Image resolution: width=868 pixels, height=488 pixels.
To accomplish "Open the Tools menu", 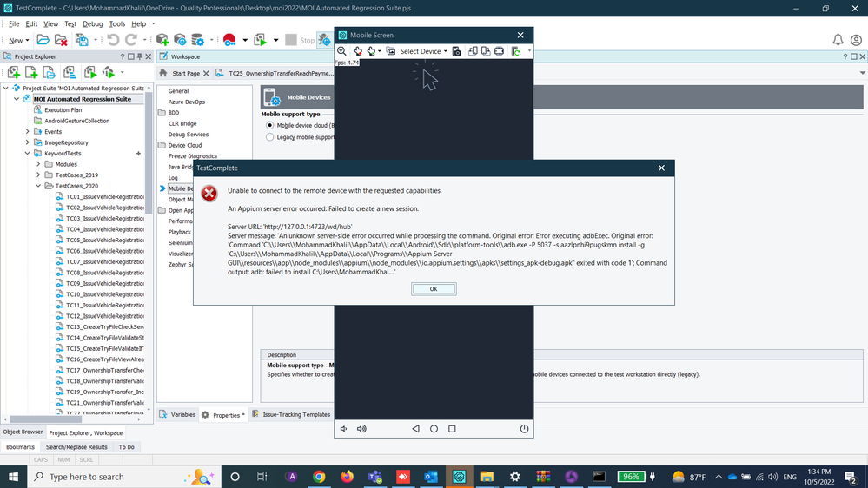I will (x=116, y=23).
